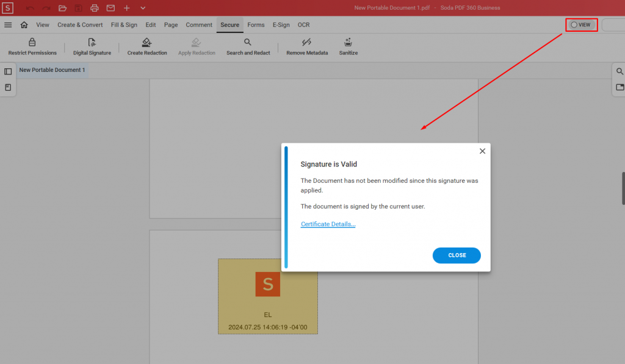Open the View menu tab
The height and width of the screenshot is (364, 625).
click(43, 24)
